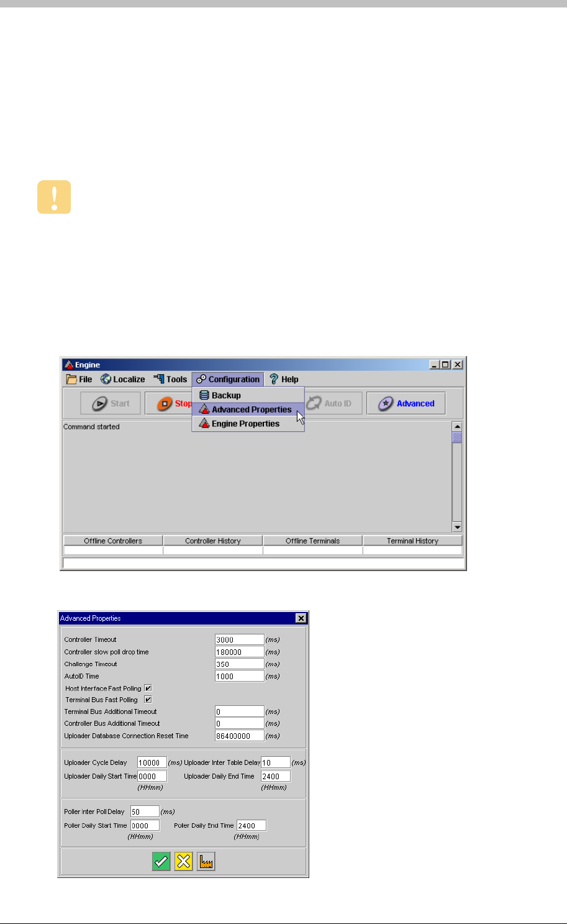Click the Configuration gears icon

pos(201,379)
